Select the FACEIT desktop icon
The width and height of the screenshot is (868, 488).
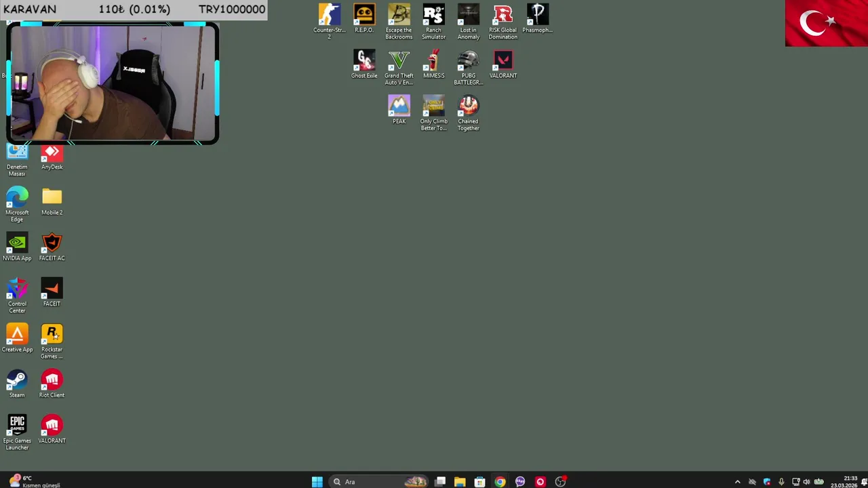click(52, 292)
